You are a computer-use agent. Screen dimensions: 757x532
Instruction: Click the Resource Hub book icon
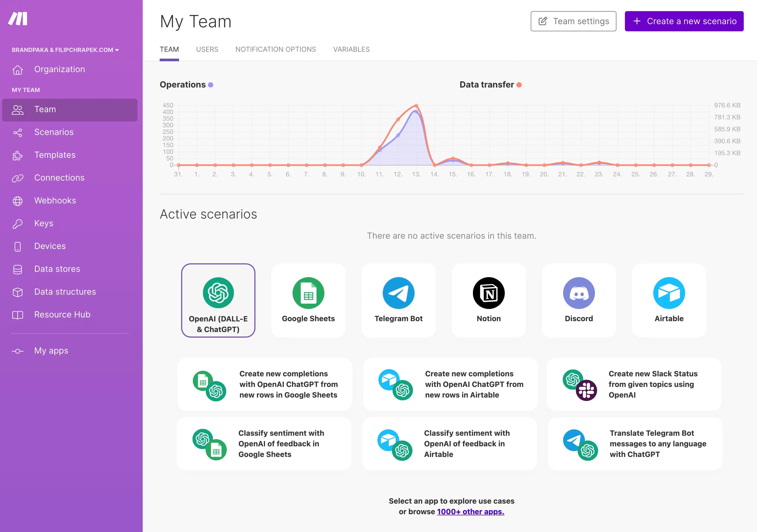tap(18, 315)
